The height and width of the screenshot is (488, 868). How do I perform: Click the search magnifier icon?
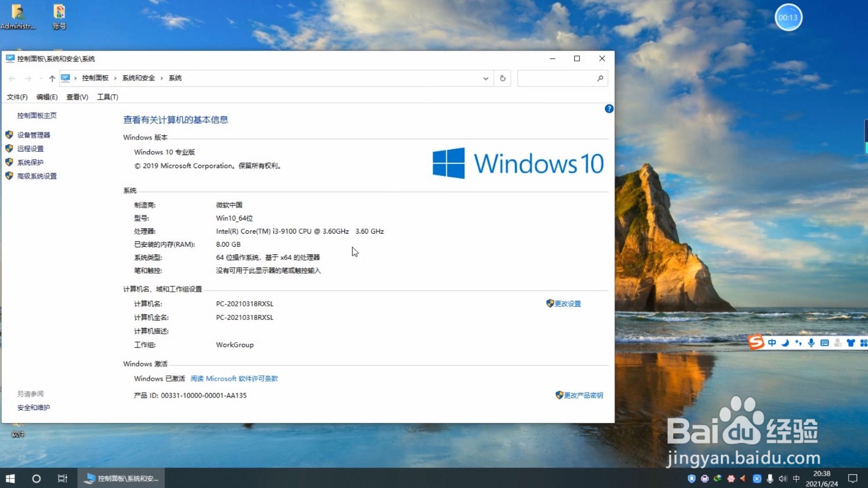click(x=600, y=79)
